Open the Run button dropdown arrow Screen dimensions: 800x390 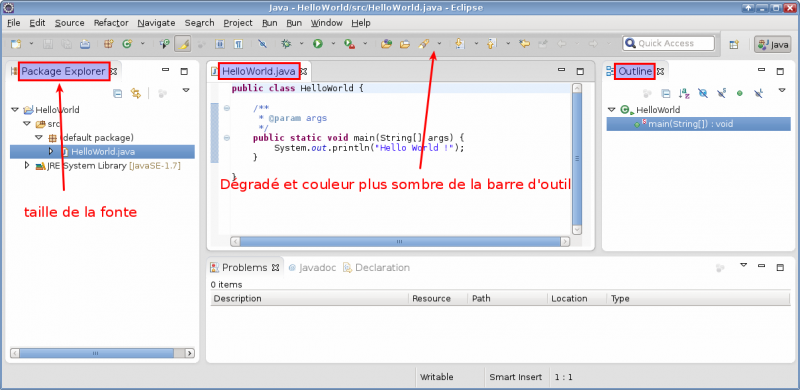[x=333, y=44]
